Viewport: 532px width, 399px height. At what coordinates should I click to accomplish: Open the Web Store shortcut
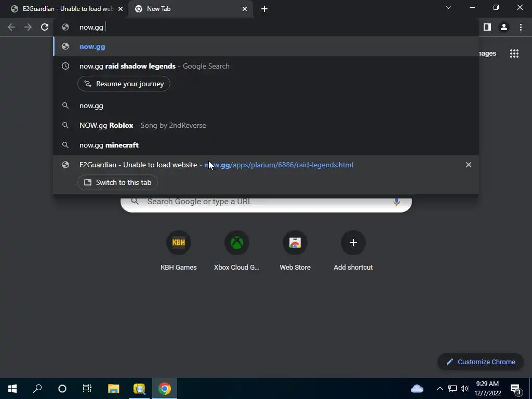click(295, 251)
